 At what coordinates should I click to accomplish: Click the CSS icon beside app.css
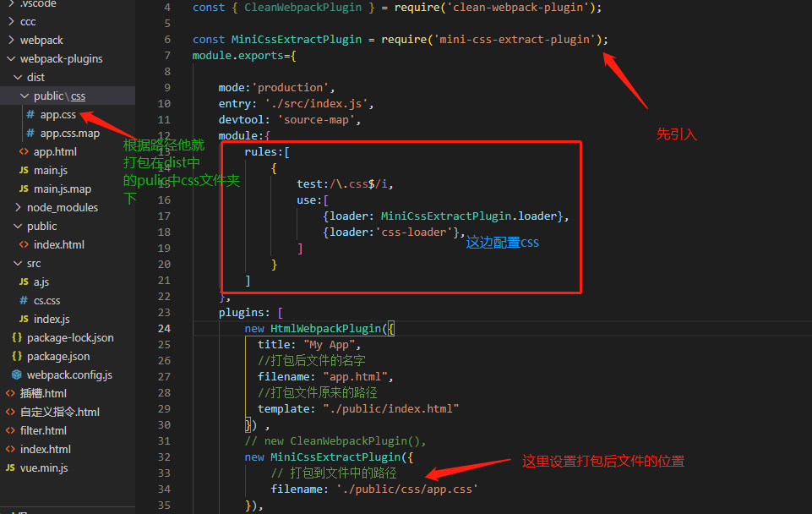tap(30, 114)
